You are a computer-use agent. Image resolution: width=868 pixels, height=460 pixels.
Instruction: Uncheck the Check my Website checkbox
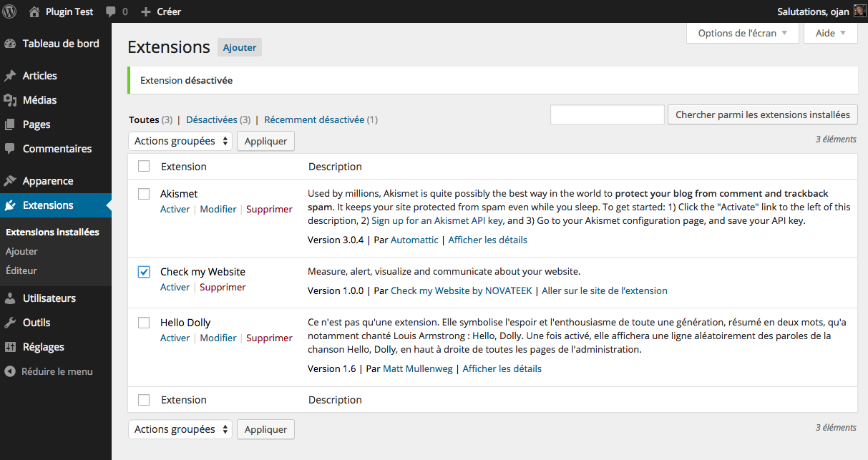click(x=143, y=271)
